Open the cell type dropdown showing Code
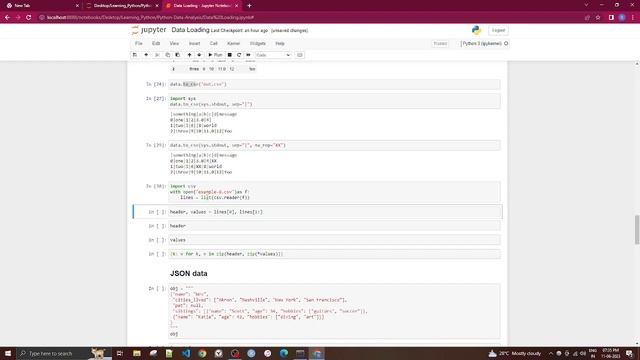The image size is (640, 360). (x=273, y=55)
